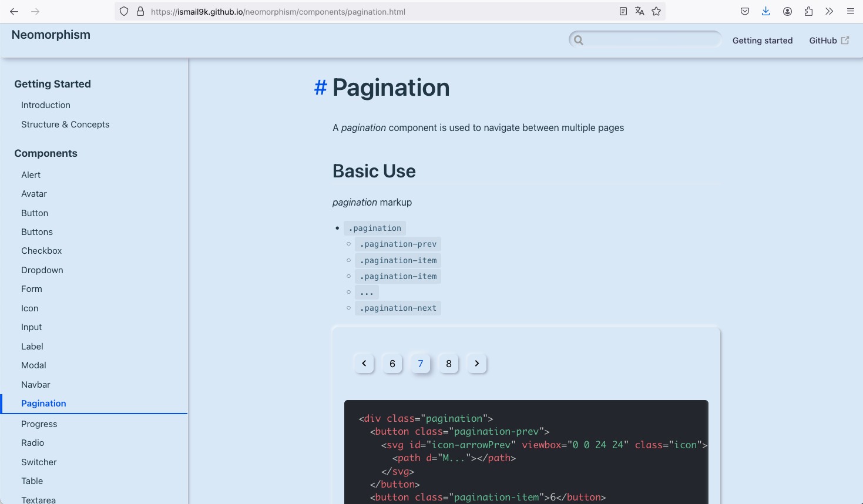Click the Firefox account profile icon
This screenshot has width=863, height=504.
pos(787,11)
